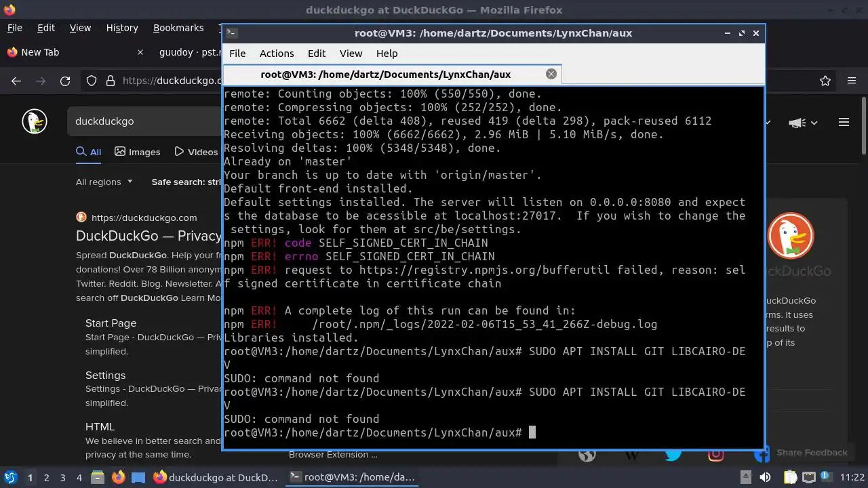
Task: Open the Start Page sitelink
Action: (x=111, y=323)
